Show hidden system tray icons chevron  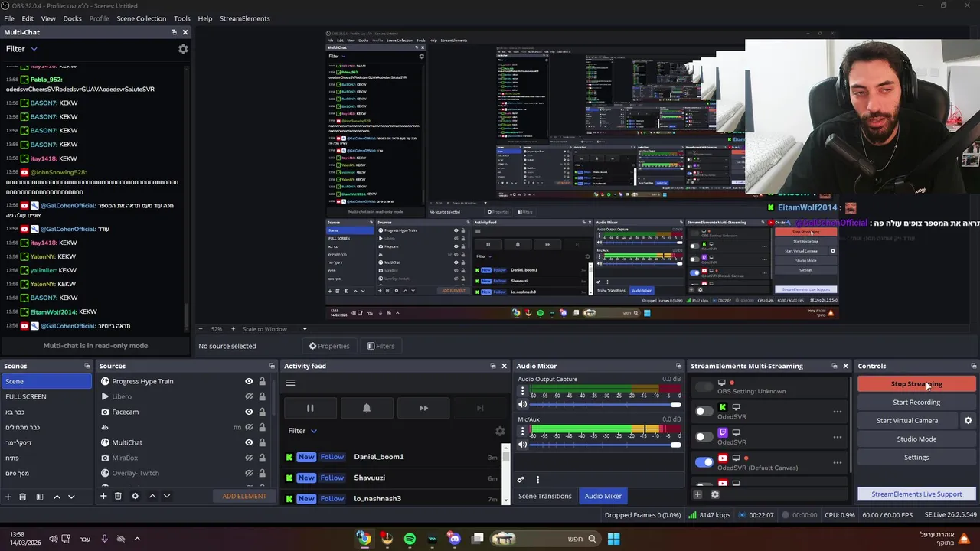[x=137, y=539]
